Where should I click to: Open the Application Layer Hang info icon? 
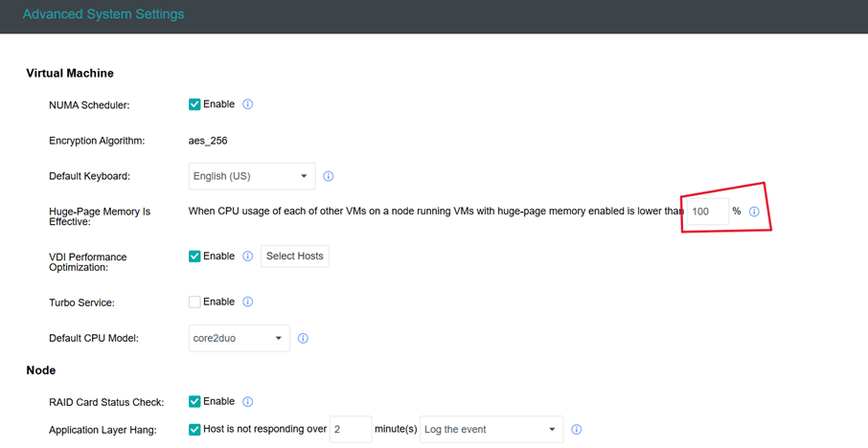coord(576,430)
